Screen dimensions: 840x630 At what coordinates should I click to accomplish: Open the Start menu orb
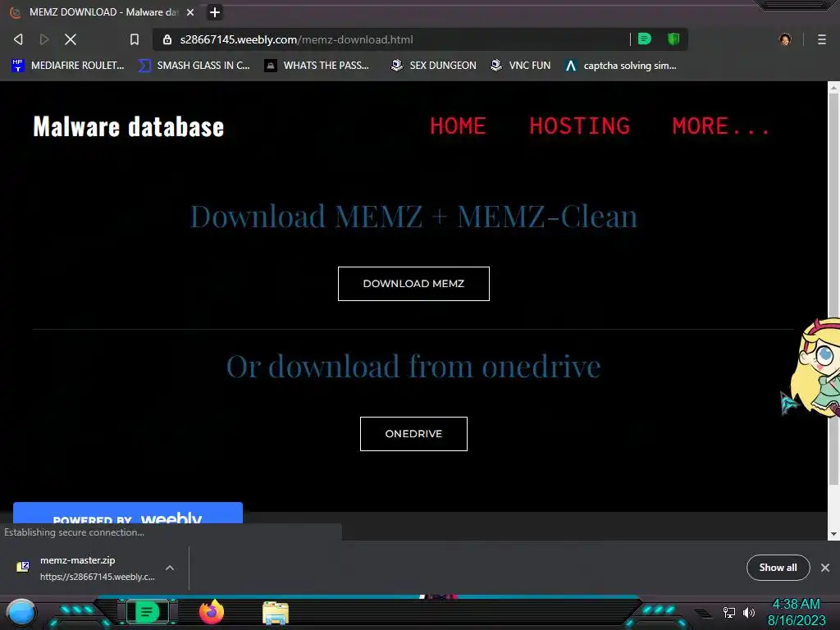click(x=21, y=612)
